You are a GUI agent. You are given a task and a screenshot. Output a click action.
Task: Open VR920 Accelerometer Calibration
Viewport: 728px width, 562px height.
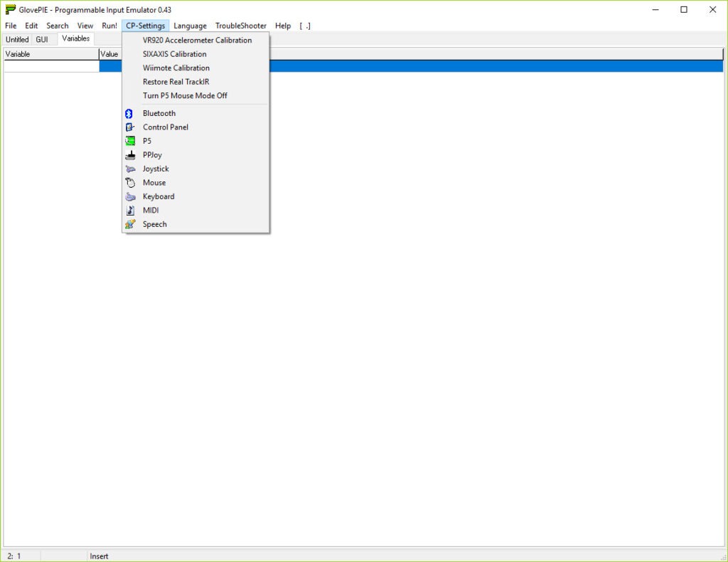(x=196, y=41)
